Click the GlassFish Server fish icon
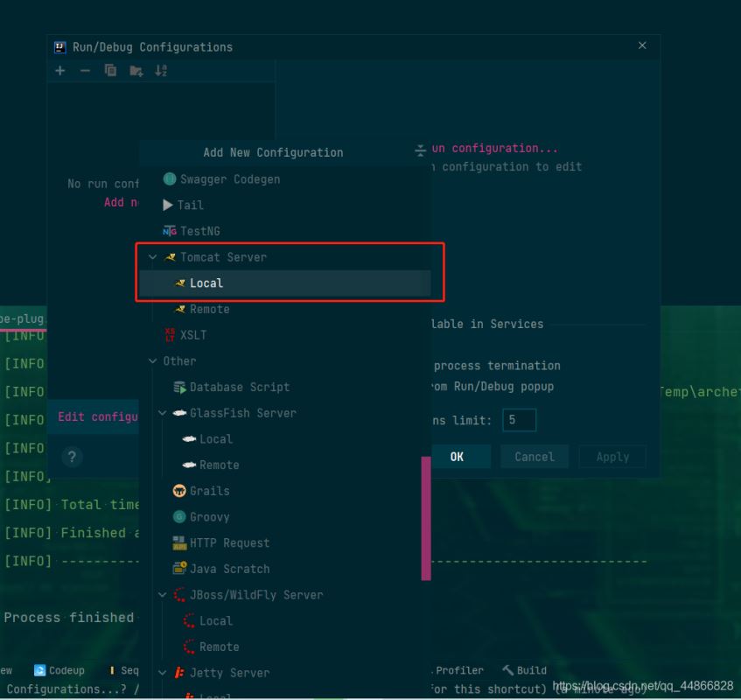Image resolution: width=741 pixels, height=700 pixels. pos(179,413)
